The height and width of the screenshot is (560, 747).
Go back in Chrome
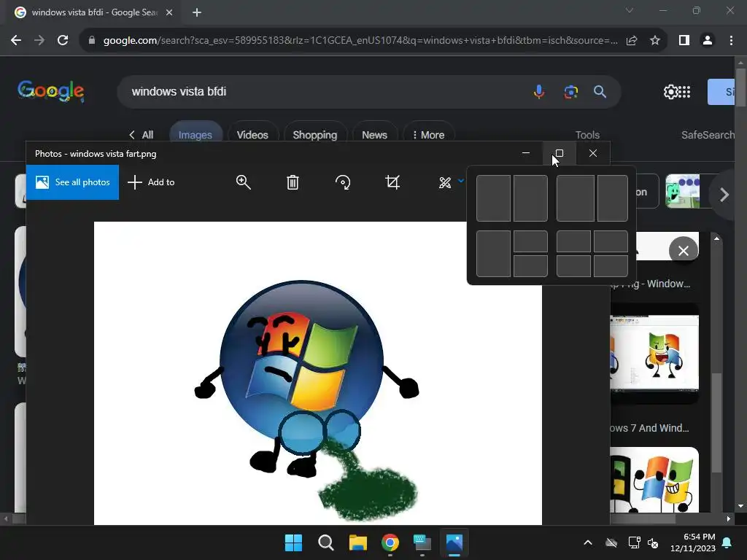(16, 41)
